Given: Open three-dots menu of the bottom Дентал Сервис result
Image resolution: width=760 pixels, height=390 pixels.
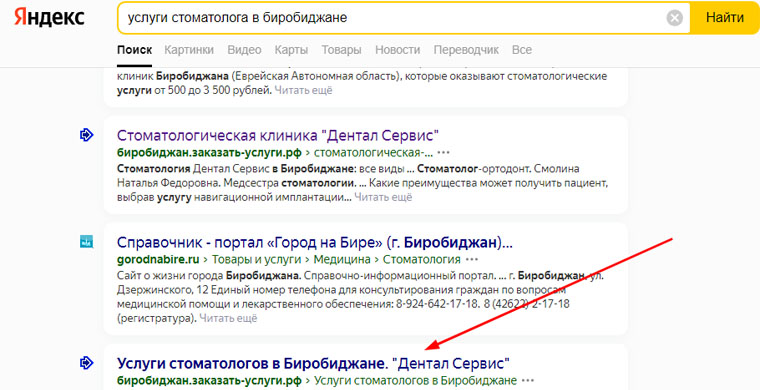Looking at the screenshot, I should (528, 380).
